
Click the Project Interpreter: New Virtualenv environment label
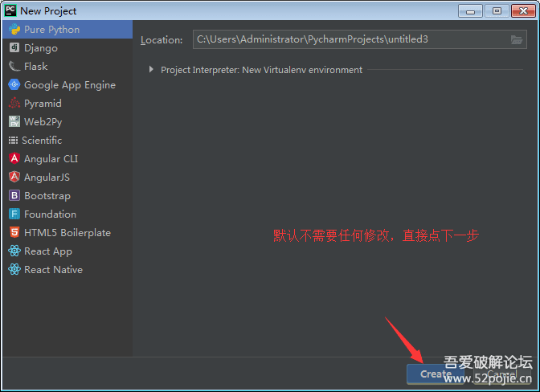[x=261, y=70]
